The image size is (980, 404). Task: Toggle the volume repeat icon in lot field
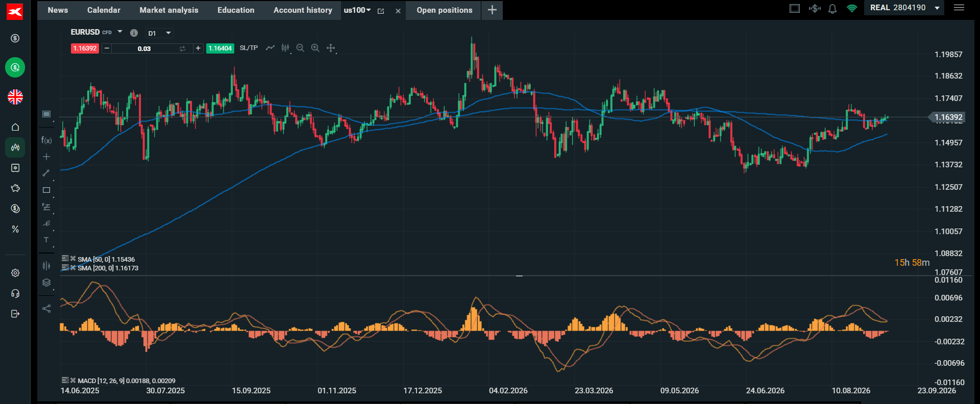point(182,48)
